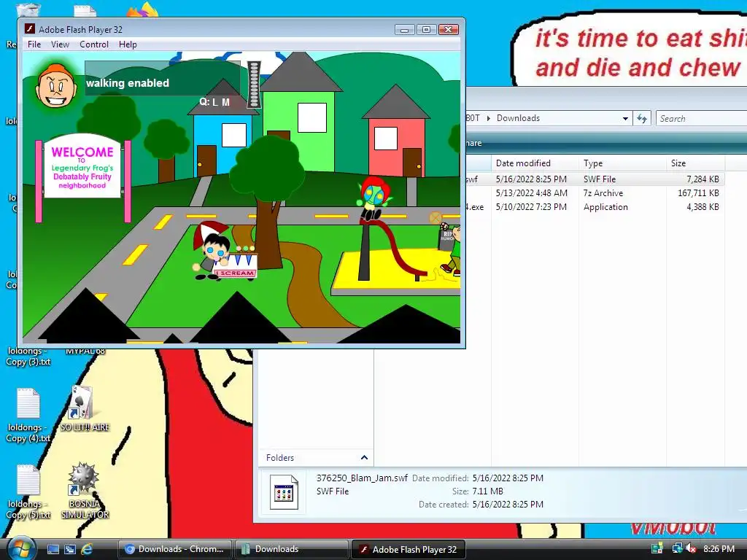Click Show Desktop quick launch icon
This screenshot has width=747, height=560.
click(x=53, y=549)
